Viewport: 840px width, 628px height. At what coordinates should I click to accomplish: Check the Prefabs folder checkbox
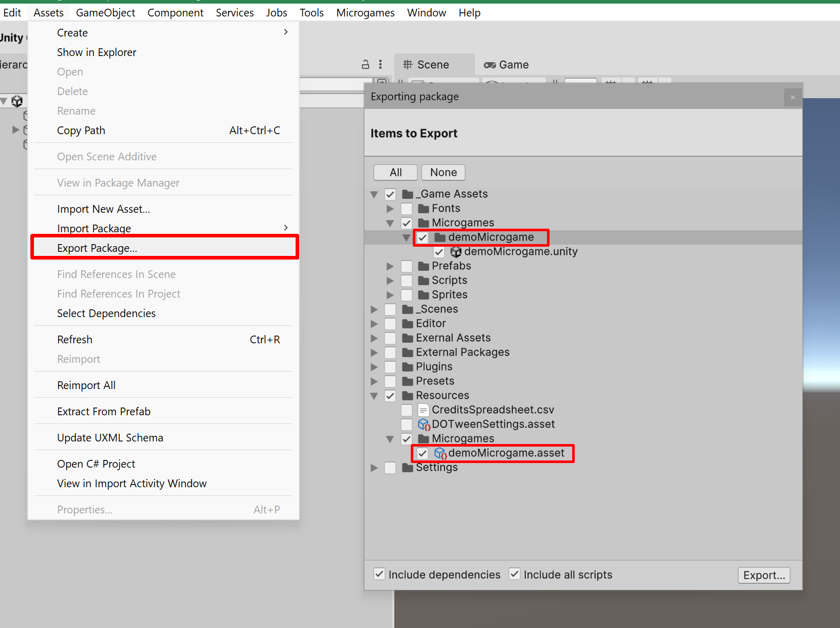pos(407,266)
